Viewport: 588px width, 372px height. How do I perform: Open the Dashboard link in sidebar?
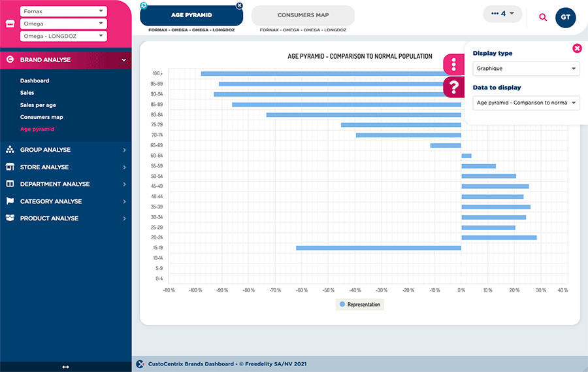coord(35,80)
